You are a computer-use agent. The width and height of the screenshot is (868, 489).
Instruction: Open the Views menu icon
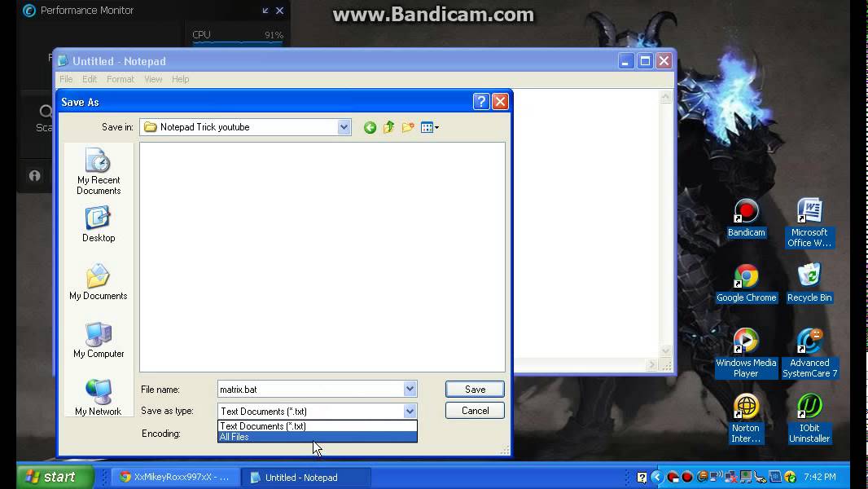pyautogui.click(x=430, y=128)
